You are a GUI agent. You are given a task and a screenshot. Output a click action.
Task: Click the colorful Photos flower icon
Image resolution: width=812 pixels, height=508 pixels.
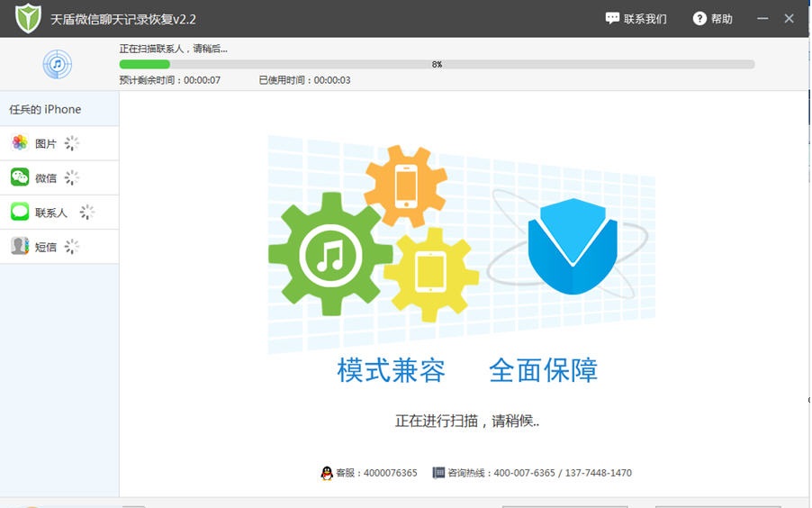20,142
